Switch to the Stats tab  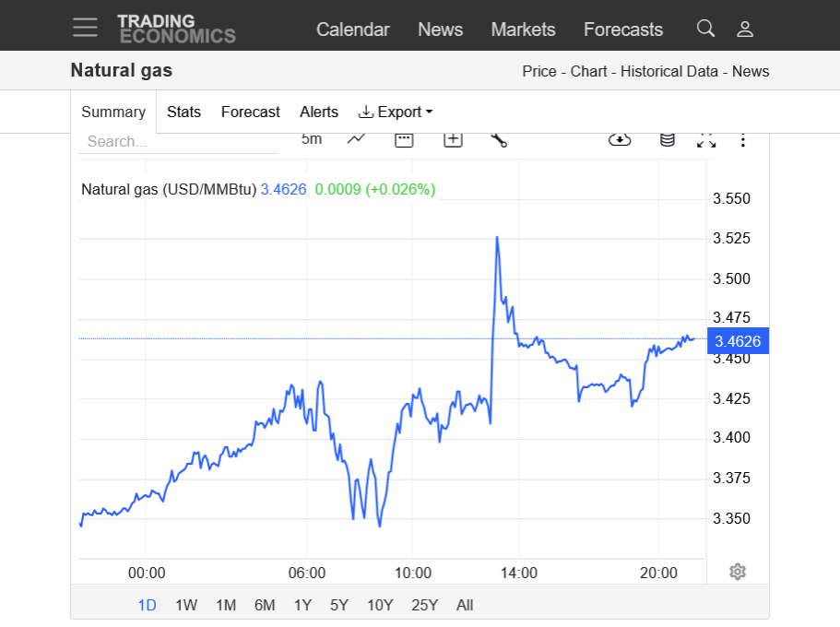[x=183, y=112]
